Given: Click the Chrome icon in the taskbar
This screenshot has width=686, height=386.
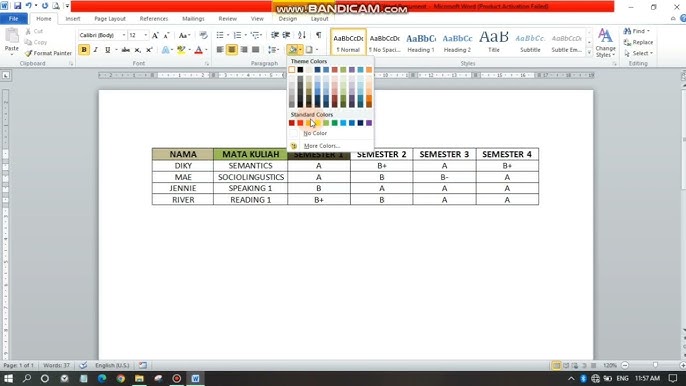Looking at the screenshot, I should pos(121,379).
